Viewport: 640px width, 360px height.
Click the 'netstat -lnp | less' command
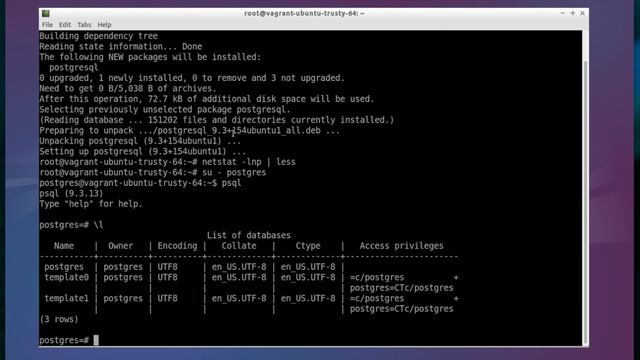click(249, 162)
